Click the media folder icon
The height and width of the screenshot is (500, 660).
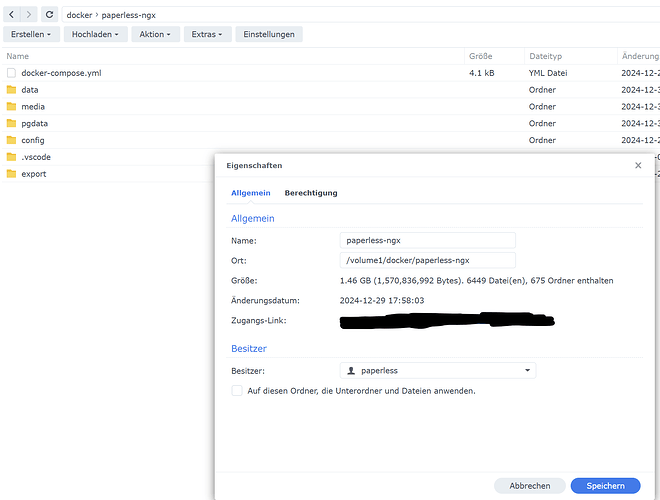pos(11,106)
